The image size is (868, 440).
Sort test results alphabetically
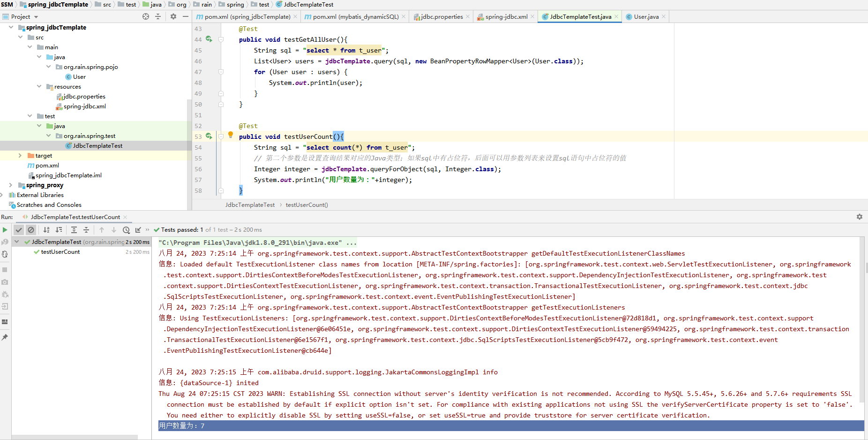point(46,230)
